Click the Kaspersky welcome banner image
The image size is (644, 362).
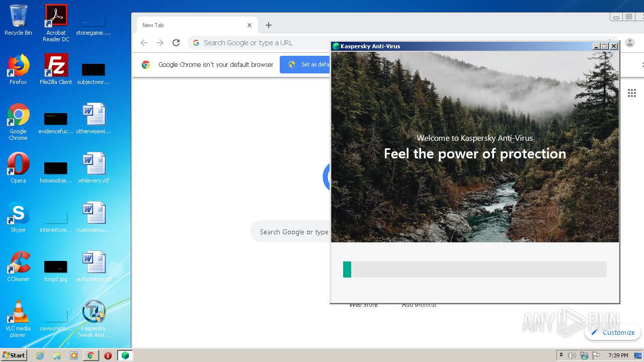[x=475, y=147]
